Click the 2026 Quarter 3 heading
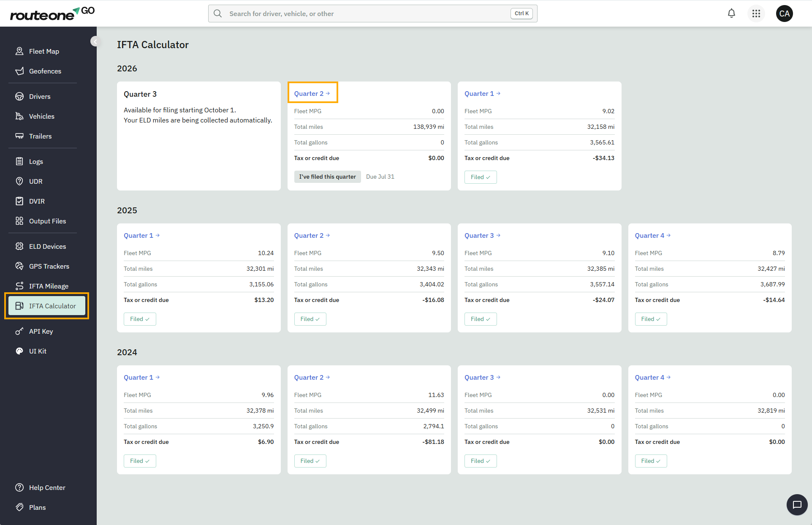The height and width of the screenshot is (525, 812). (x=140, y=94)
